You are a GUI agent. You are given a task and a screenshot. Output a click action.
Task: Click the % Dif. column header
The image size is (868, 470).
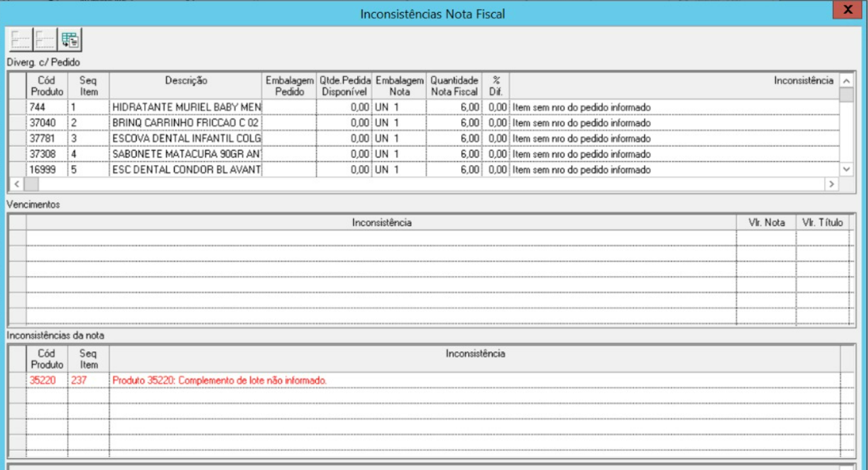[x=495, y=86]
